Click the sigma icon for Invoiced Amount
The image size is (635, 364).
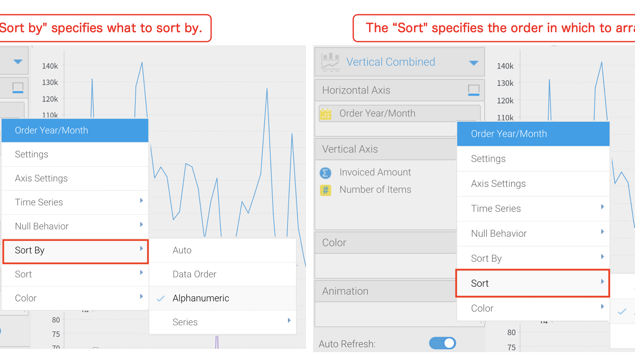click(325, 173)
